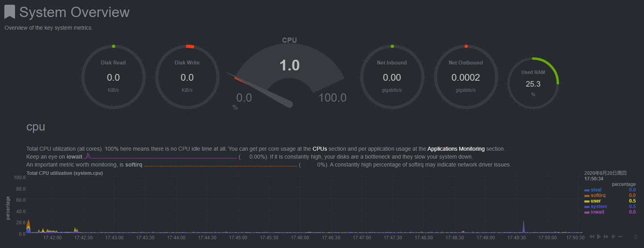Viewport: 644px width, 248px height.
Task: Toggle the softirq dimension in the legend
Action: (598, 195)
